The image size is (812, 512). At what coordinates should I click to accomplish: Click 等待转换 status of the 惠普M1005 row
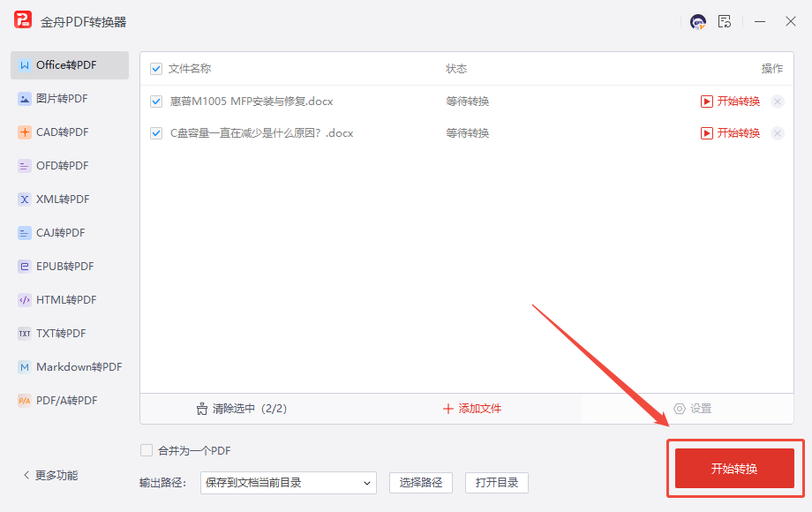(x=468, y=102)
